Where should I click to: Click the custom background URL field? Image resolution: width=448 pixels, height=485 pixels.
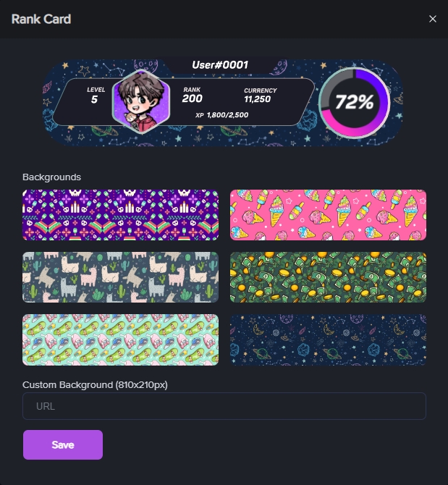pos(224,406)
